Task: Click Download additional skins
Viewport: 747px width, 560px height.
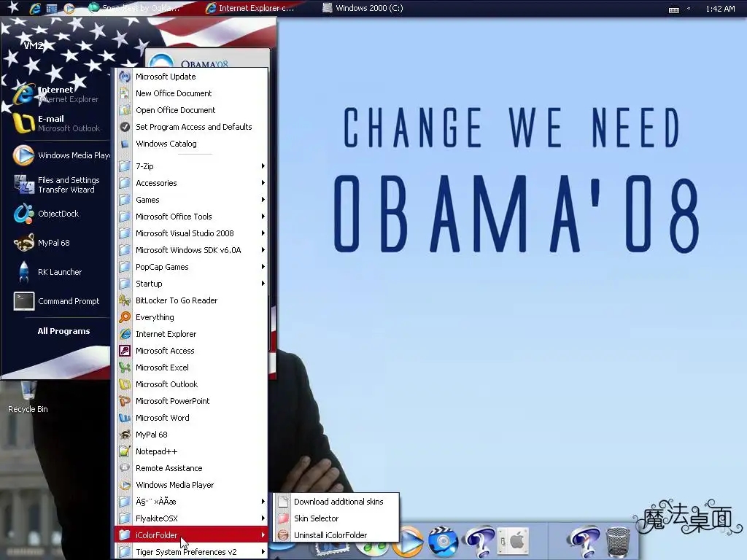Action: point(336,502)
